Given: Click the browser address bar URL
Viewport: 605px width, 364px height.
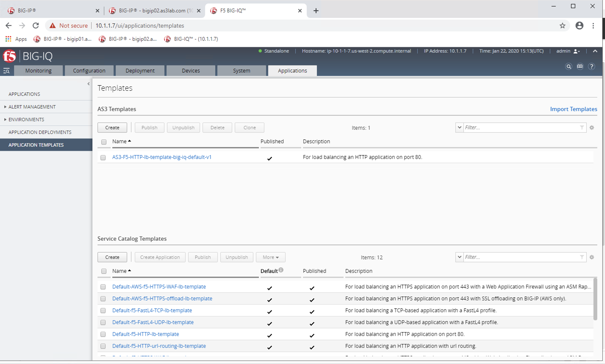Looking at the screenshot, I should (140, 25).
